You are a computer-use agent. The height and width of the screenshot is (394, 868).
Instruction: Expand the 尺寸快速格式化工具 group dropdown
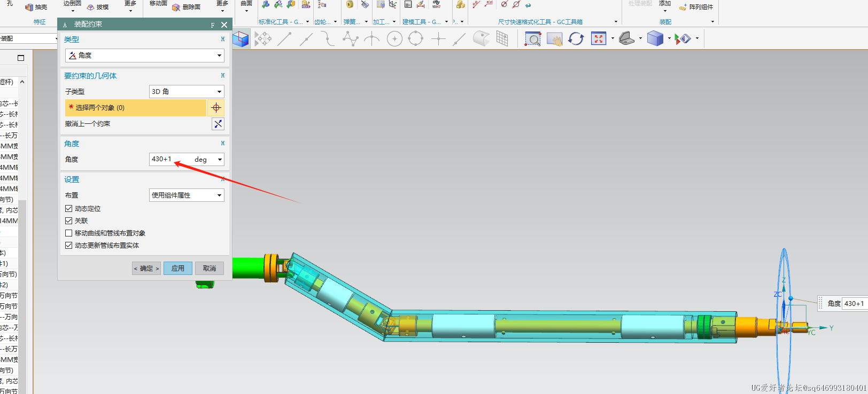[616, 22]
